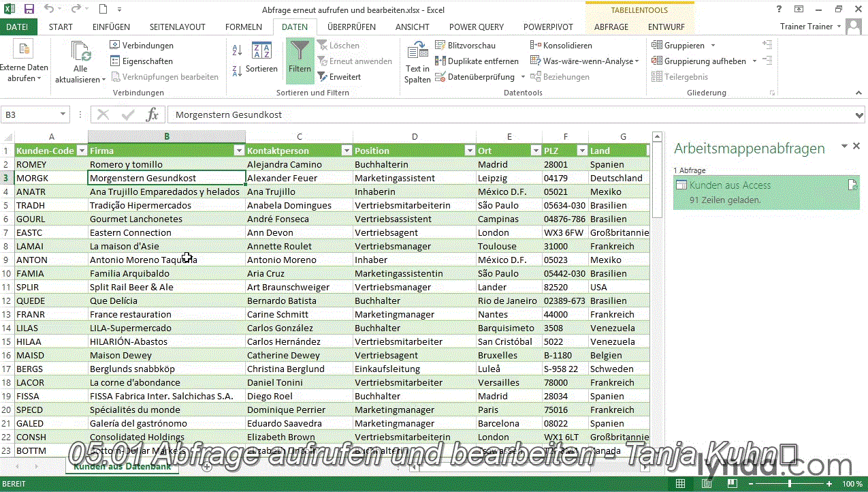This screenshot has width=868, height=492.
Task: Close the Arbeitsmappenabfragen pane
Action: coord(856,146)
